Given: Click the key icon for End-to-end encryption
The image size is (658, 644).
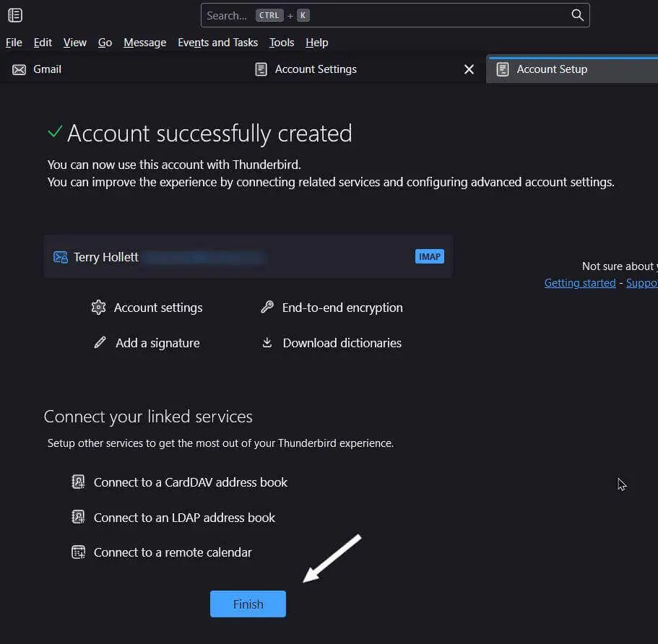Looking at the screenshot, I should click(x=267, y=307).
